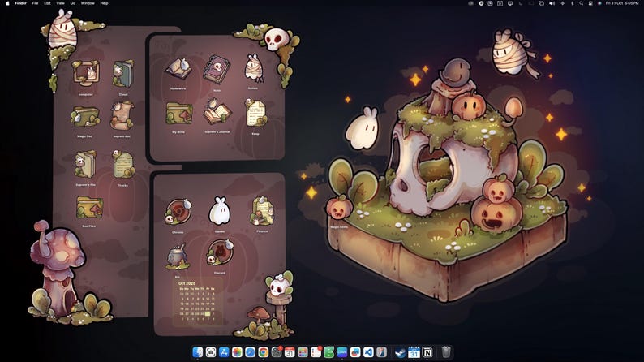Open the Journal book icon
Screen dimensions: 644x362
pos(217,111)
